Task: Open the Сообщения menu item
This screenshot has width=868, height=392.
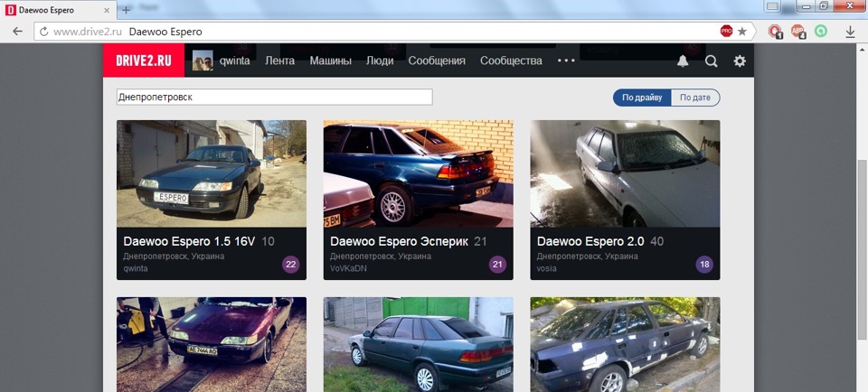Action: (x=437, y=61)
